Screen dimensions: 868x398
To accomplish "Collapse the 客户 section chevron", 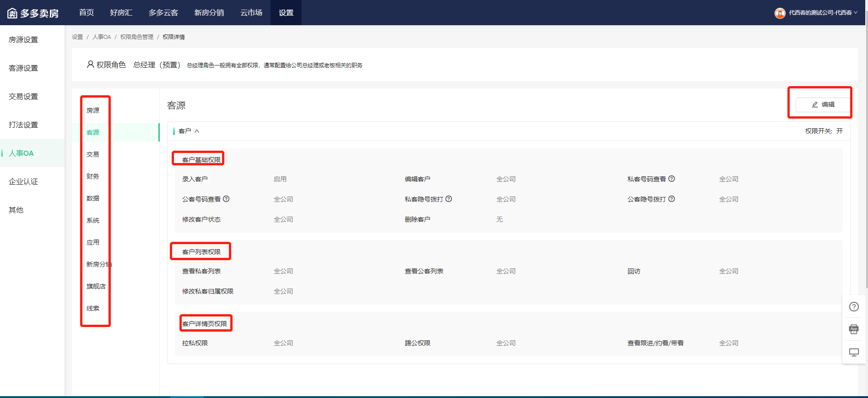I will pyautogui.click(x=197, y=131).
